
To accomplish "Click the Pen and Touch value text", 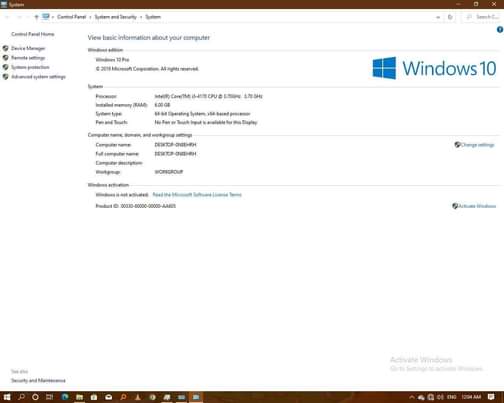I will (x=206, y=122).
